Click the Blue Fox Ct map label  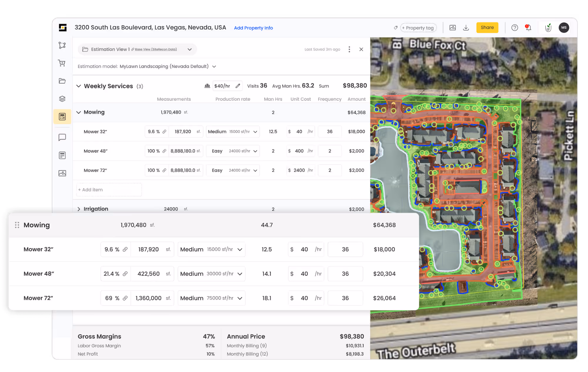pos(437,45)
